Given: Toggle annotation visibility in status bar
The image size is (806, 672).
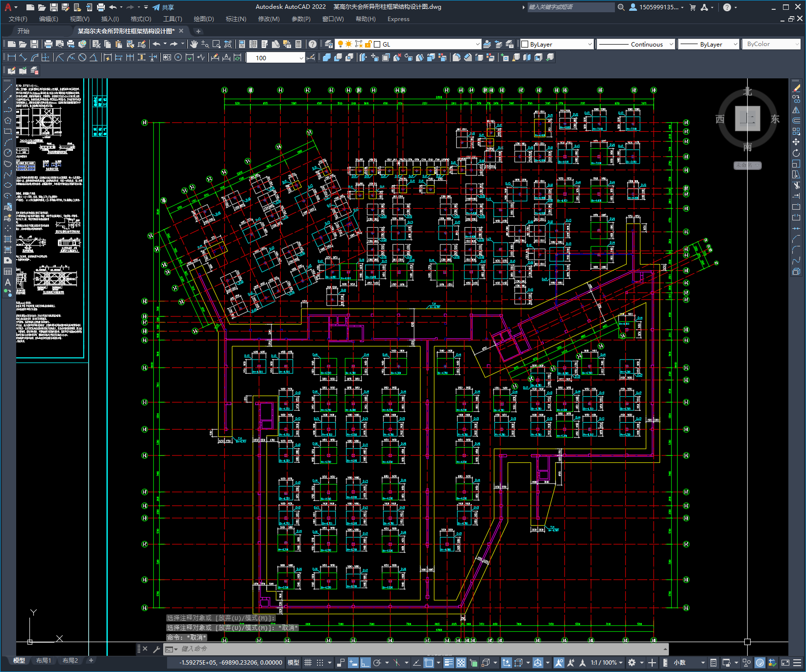Looking at the screenshot, I should 559,662.
